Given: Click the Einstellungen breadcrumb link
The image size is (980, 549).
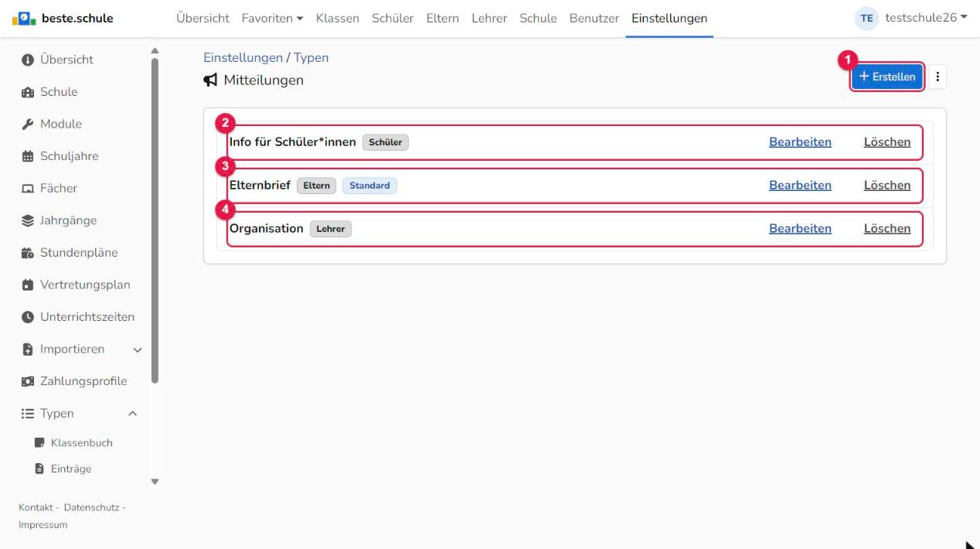Looking at the screenshot, I should click(243, 58).
